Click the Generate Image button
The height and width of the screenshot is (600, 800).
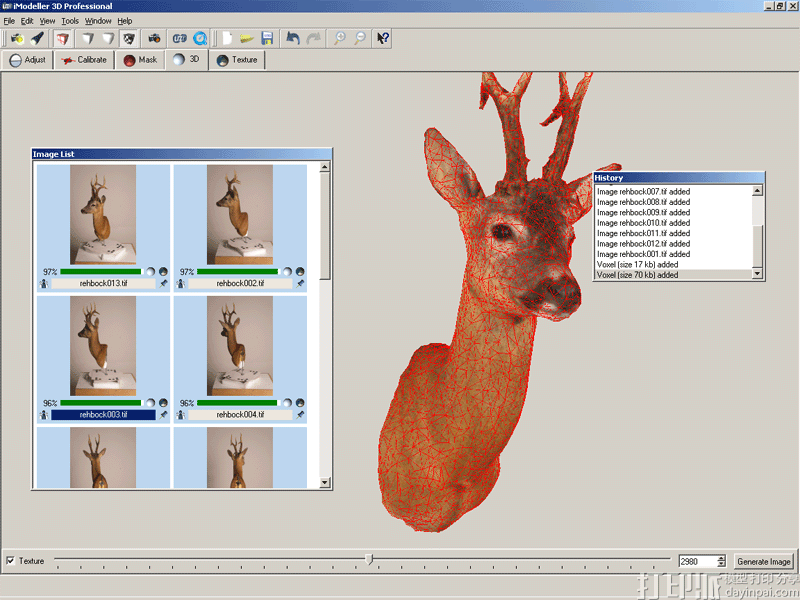[x=764, y=561]
